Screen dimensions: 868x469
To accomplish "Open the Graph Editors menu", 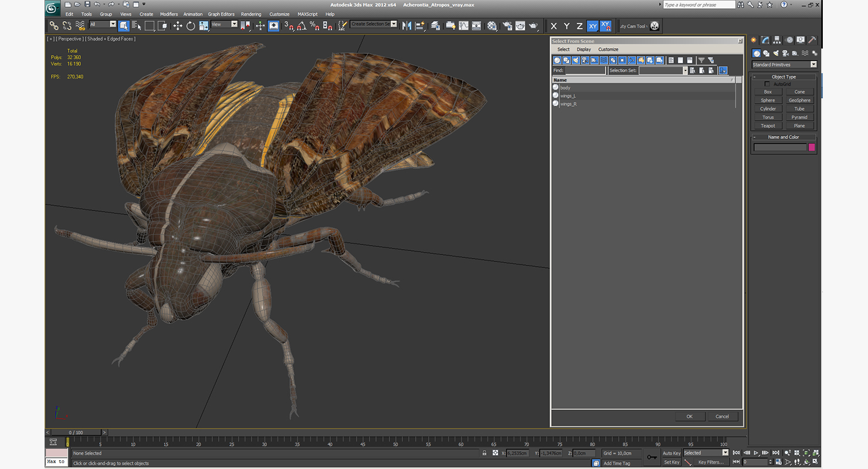I will 221,14.
